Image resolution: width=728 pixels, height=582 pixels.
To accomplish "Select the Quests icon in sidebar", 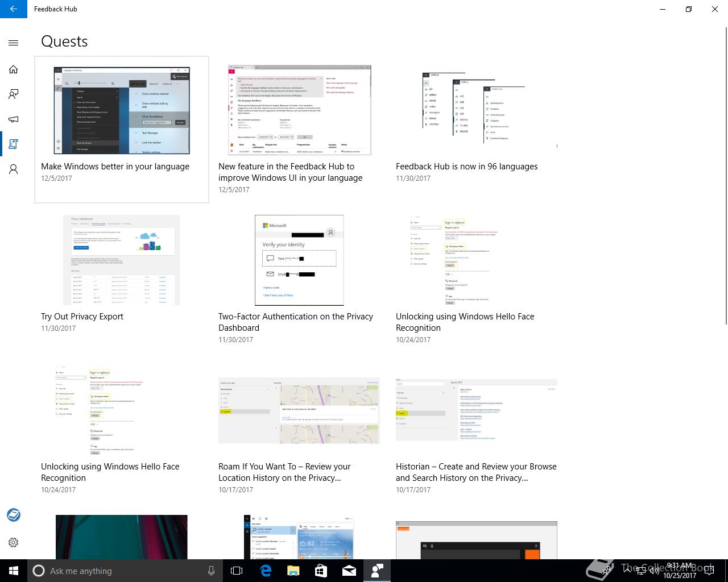I will click(x=14, y=144).
